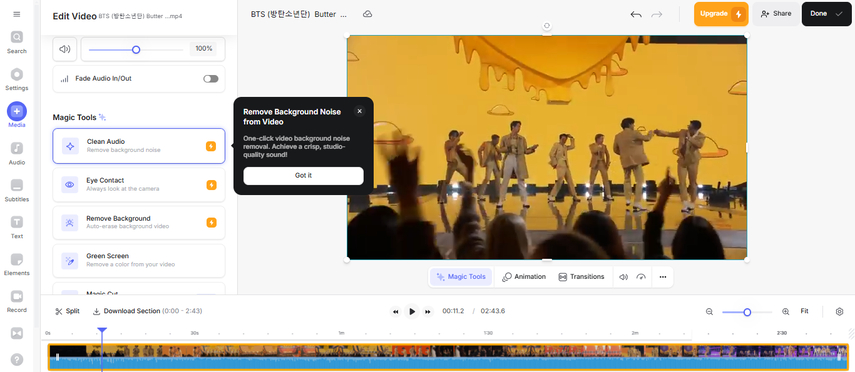Click the rotate handle above the video
The height and width of the screenshot is (372, 855).
coord(547,26)
